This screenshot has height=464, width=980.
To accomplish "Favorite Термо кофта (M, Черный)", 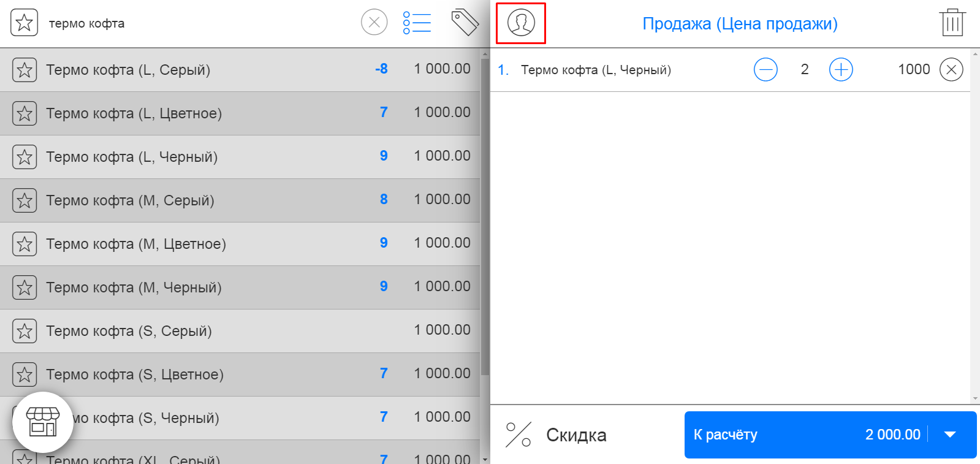I will (25, 287).
